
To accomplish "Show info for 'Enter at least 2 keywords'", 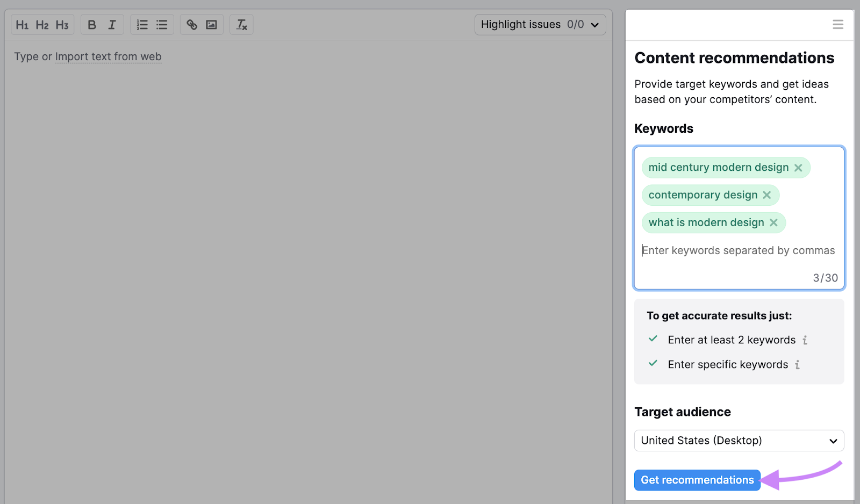I will (805, 340).
